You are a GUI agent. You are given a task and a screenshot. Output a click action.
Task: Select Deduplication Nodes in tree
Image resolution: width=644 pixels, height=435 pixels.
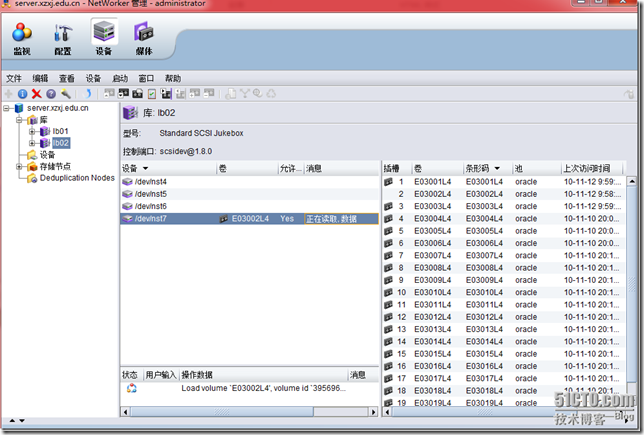point(77,178)
